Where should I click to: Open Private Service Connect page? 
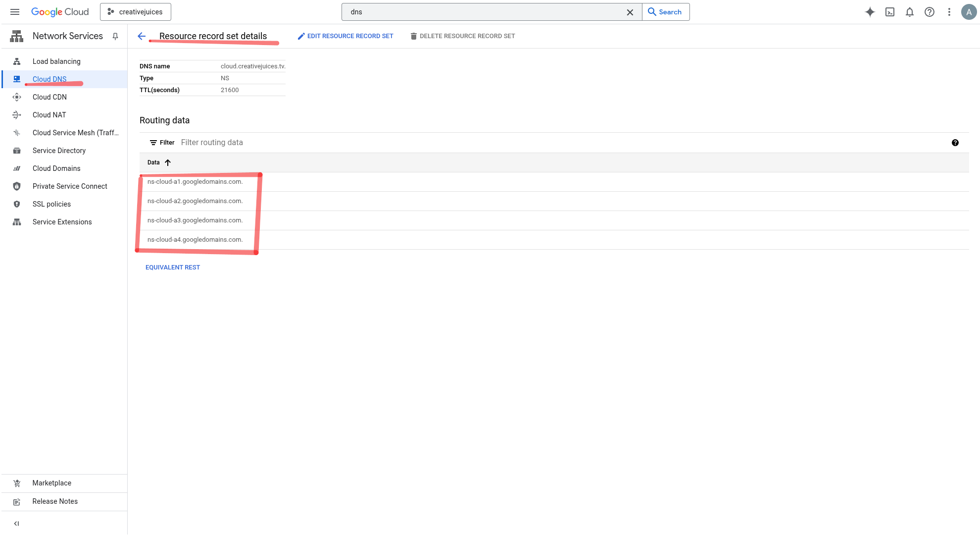click(x=70, y=186)
